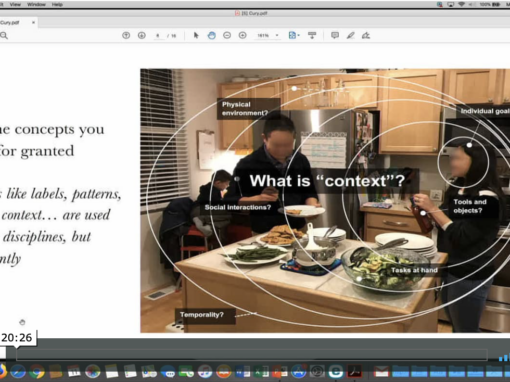This screenshot has width=510, height=382.
Task: Open Calendar from the Dock
Action: [74, 371]
